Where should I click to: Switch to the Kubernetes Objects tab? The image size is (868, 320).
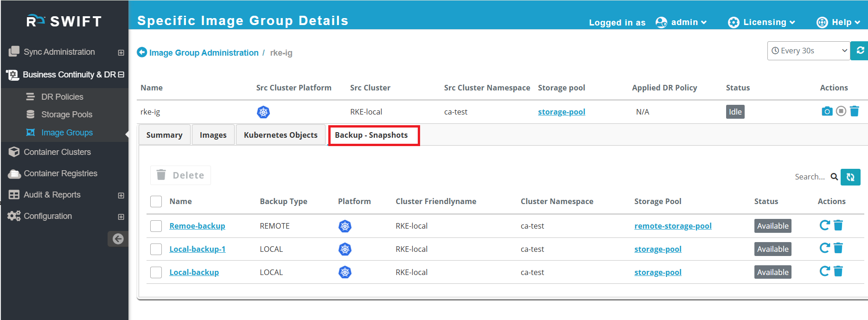pos(281,135)
